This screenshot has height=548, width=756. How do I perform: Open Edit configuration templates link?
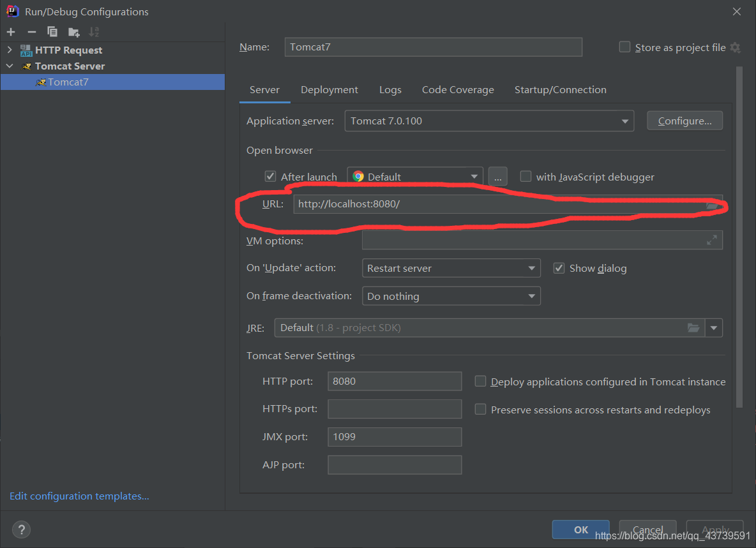(79, 496)
